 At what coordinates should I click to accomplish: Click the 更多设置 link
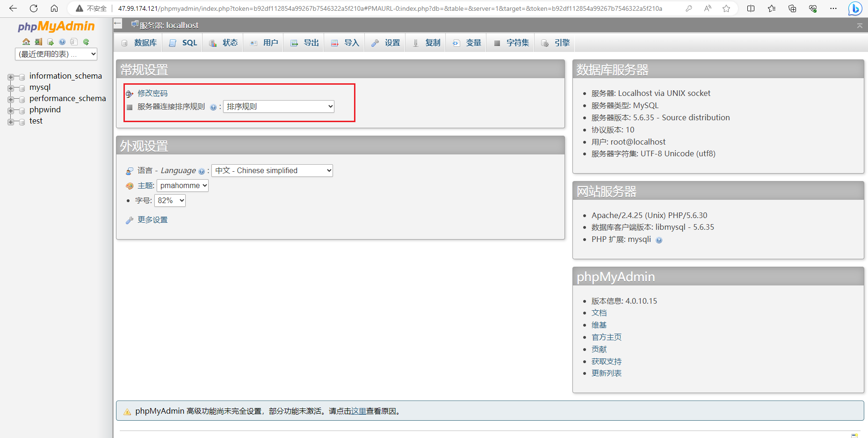click(152, 220)
